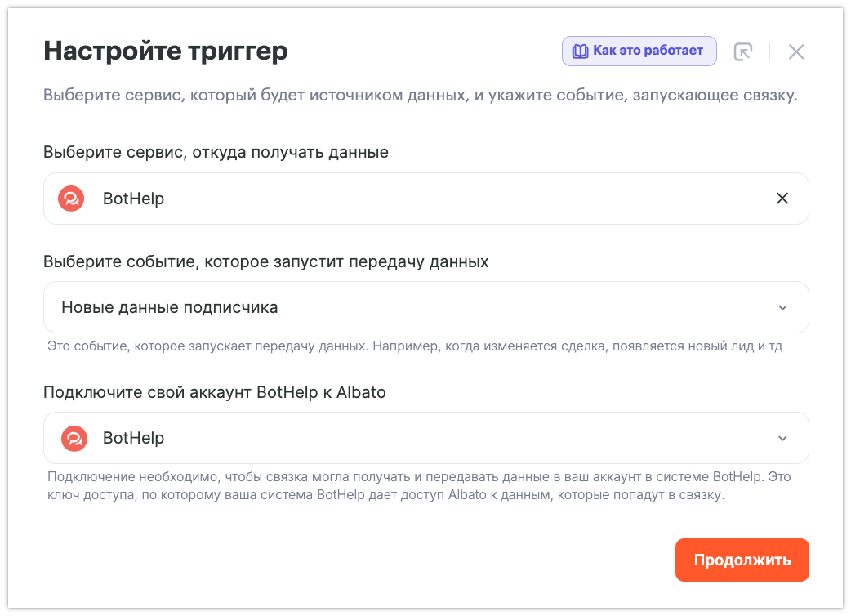Click the "Настройте триггер" heading
Viewport: 851px width, 616px height.
click(165, 51)
